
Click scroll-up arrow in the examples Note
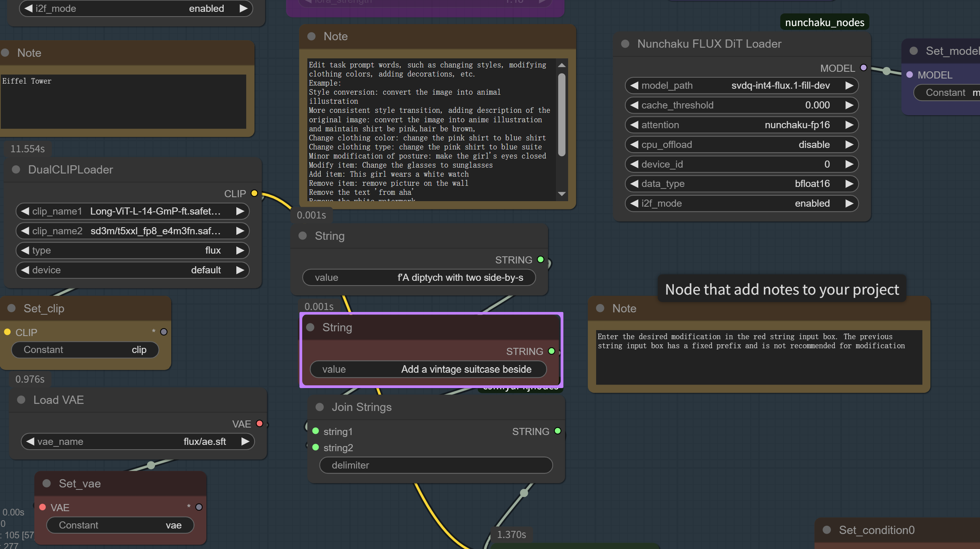tap(562, 65)
